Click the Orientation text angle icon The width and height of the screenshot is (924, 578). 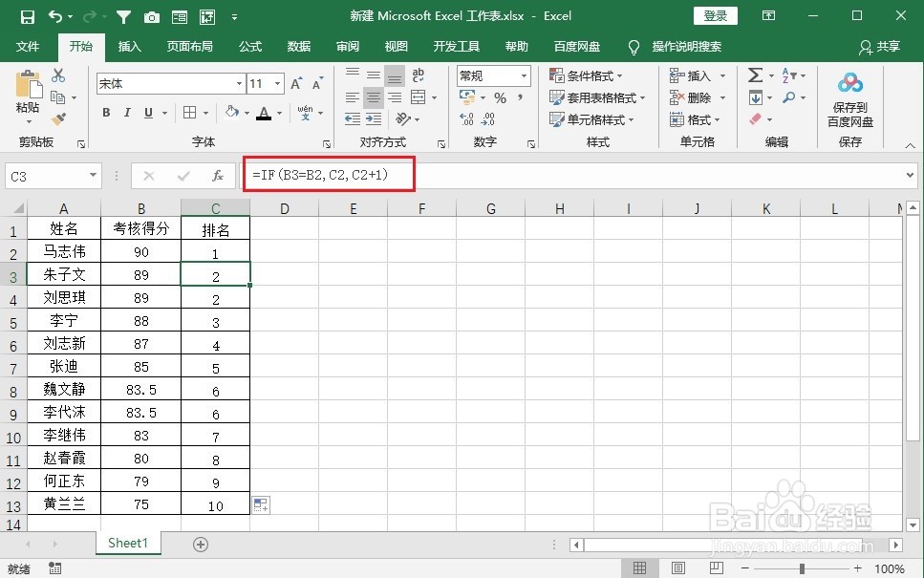click(403, 119)
